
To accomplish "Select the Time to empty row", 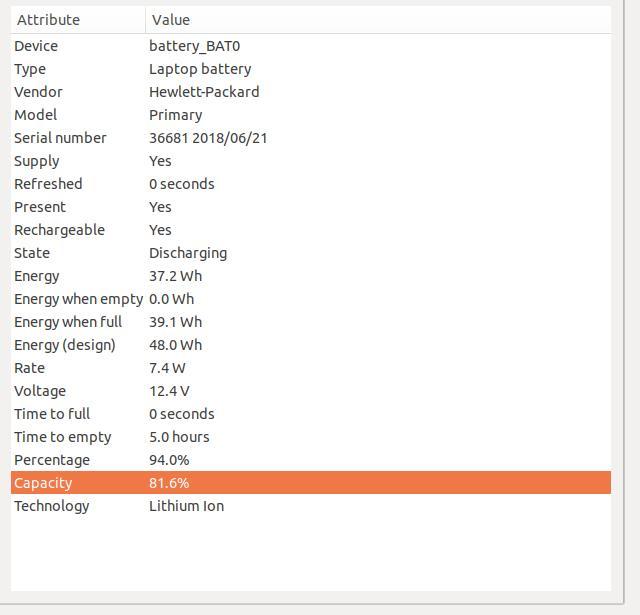I will point(311,437).
